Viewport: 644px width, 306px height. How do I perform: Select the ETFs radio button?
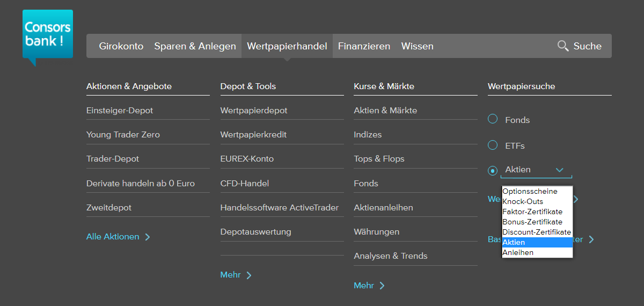click(493, 145)
